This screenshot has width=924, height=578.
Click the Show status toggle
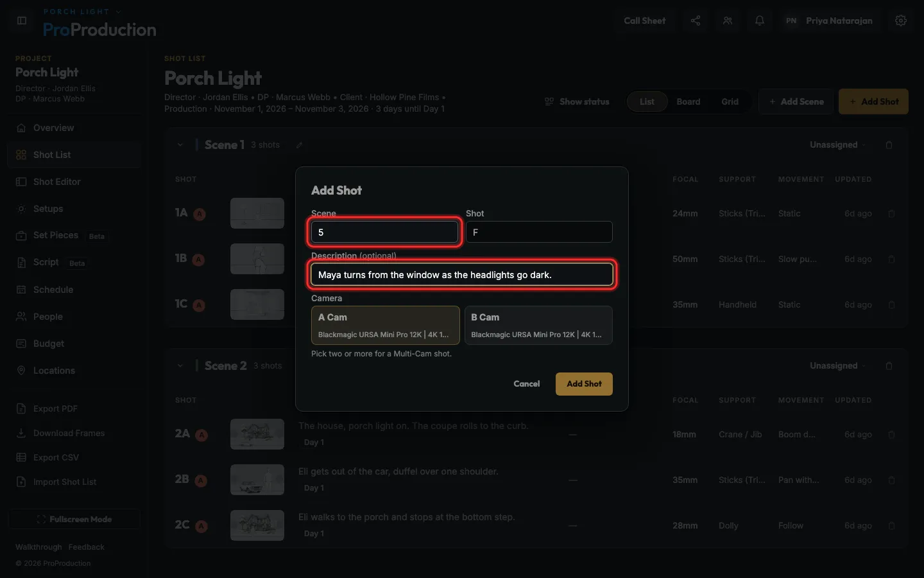tap(577, 101)
